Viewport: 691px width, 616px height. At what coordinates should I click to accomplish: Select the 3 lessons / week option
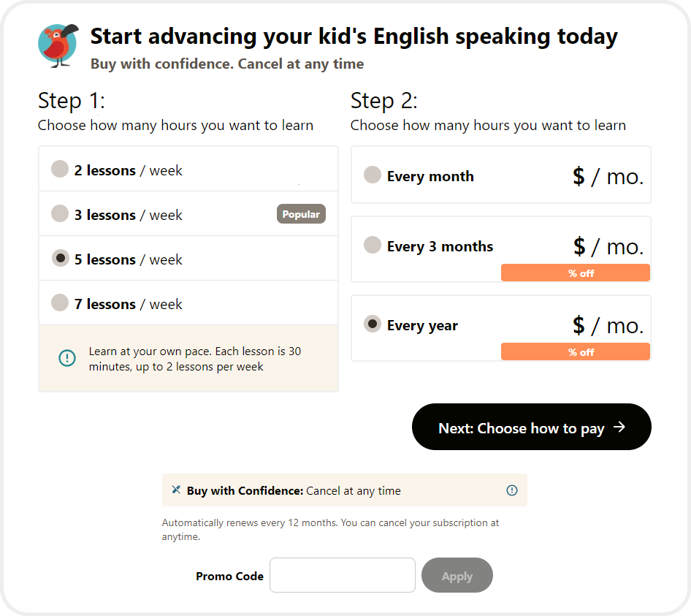coord(60,214)
